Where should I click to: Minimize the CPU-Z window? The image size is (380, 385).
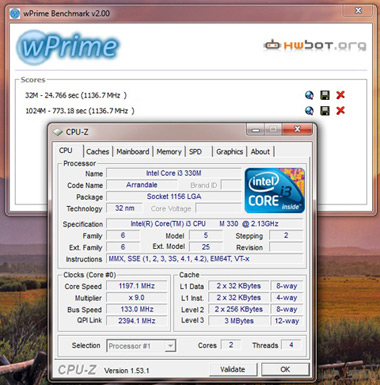[x=256, y=129]
